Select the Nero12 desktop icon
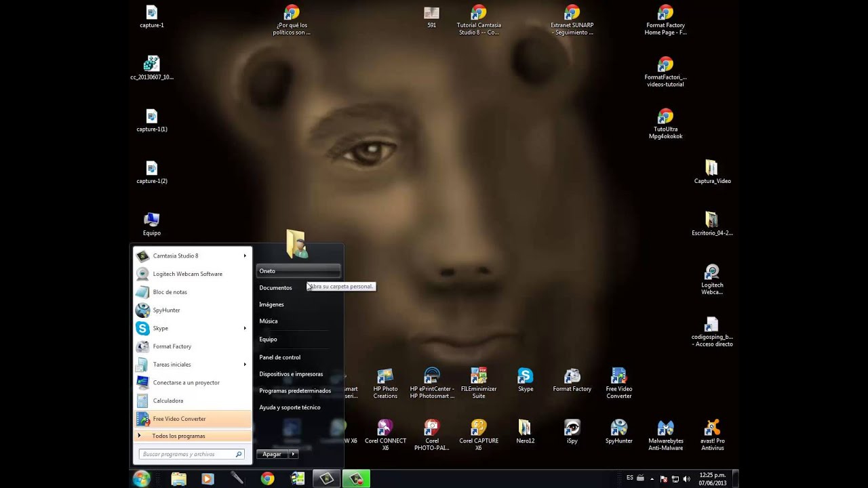 coord(526,432)
